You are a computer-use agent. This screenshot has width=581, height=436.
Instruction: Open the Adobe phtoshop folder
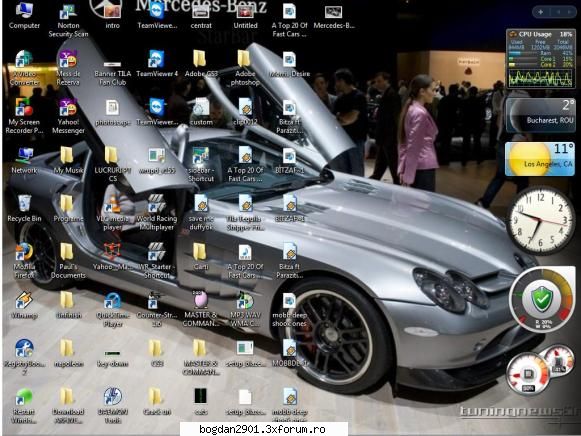(x=245, y=68)
